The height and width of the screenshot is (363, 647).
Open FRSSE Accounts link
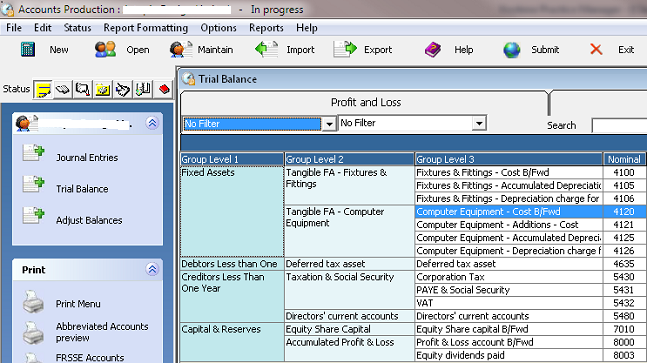click(x=90, y=358)
